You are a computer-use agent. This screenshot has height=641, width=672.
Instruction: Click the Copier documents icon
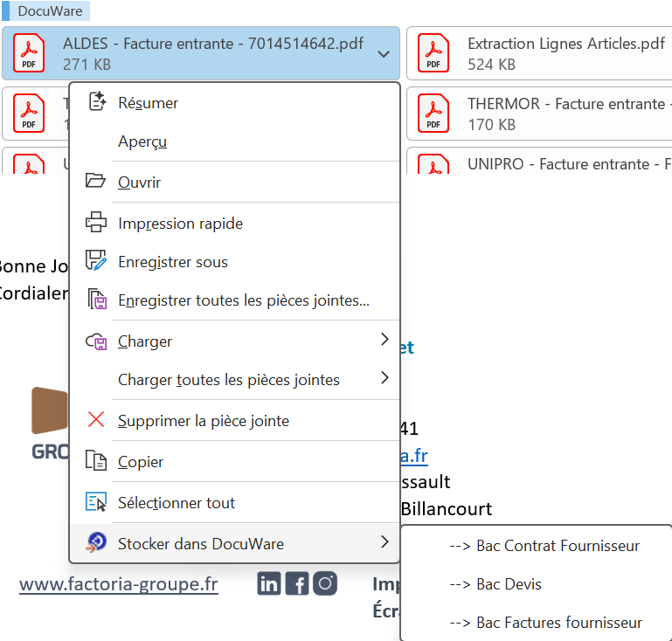[x=96, y=460]
